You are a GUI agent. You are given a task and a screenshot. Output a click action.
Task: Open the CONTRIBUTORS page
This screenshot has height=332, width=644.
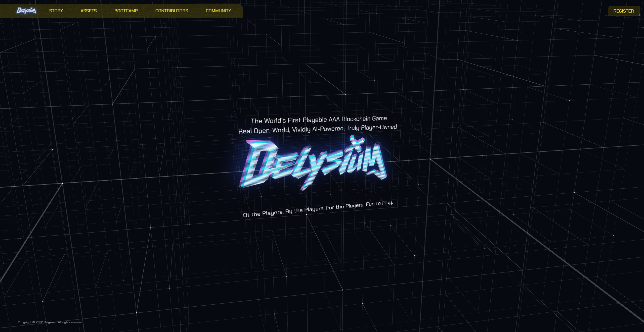point(171,11)
